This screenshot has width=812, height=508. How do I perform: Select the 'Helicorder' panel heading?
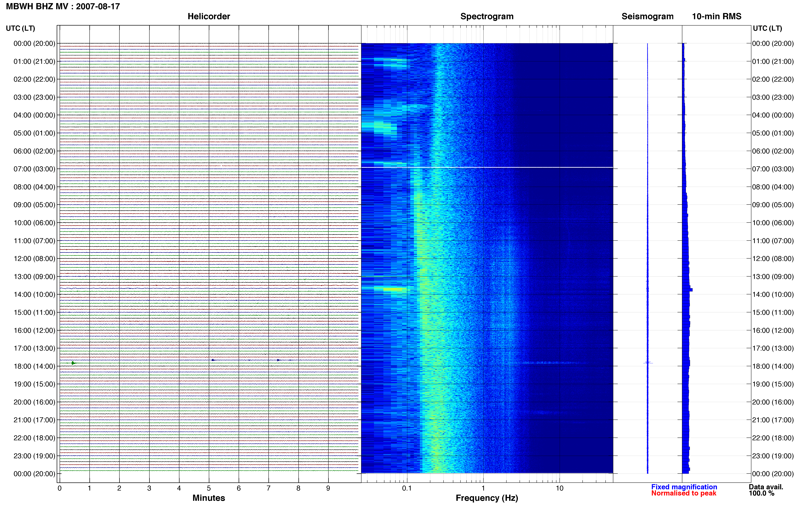(208, 16)
